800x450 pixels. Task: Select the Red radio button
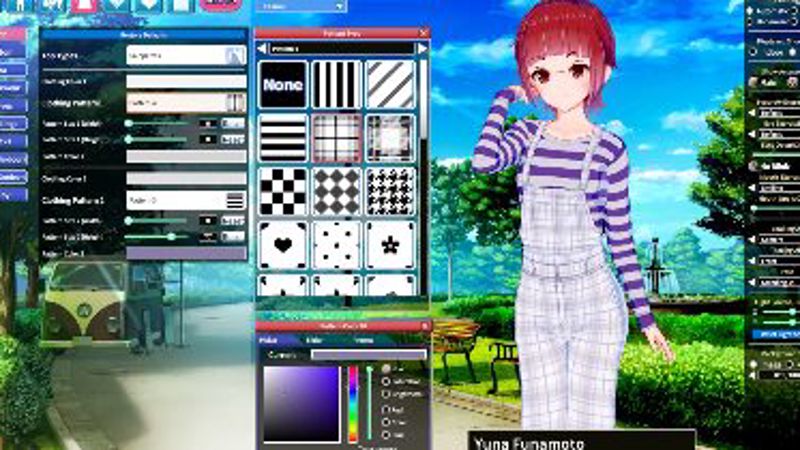(386, 409)
